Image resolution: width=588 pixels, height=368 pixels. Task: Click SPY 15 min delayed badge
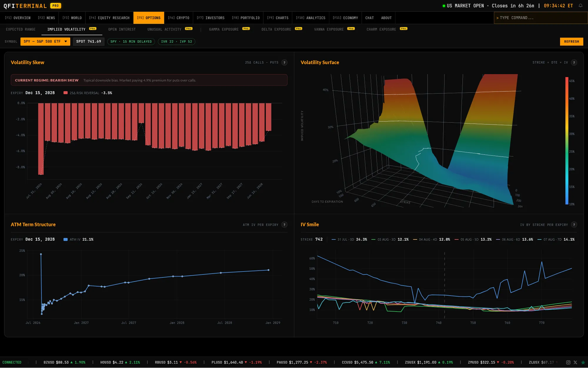pos(131,41)
